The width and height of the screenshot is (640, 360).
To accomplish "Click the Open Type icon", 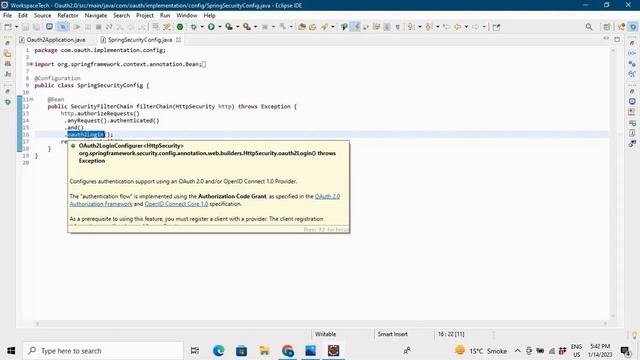I will [302, 27].
